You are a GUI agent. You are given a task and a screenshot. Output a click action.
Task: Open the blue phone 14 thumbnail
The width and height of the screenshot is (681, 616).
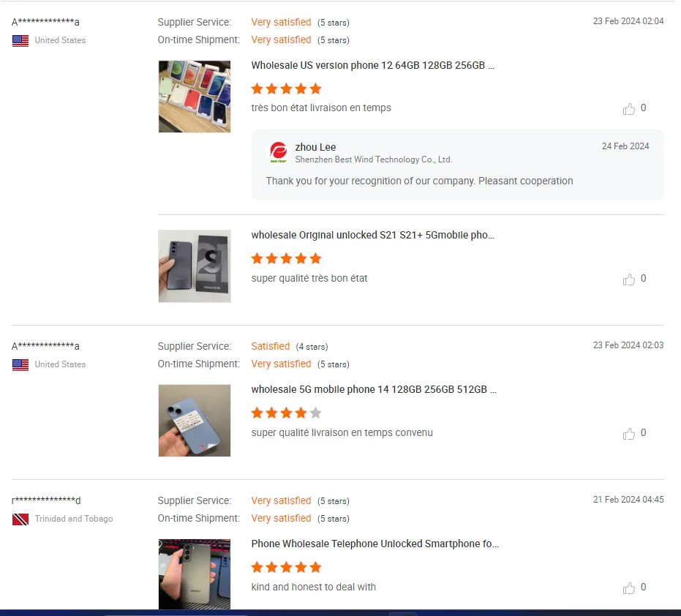coord(195,421)
